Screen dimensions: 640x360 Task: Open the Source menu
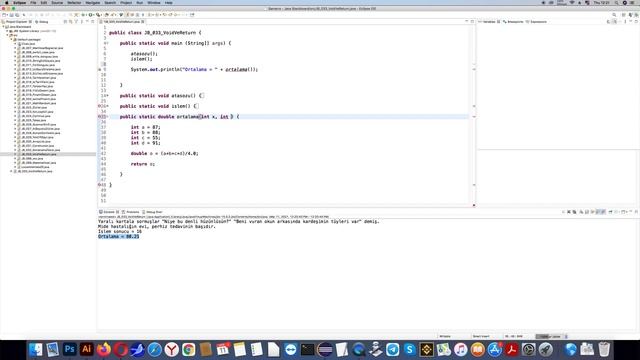click(57, 2)
